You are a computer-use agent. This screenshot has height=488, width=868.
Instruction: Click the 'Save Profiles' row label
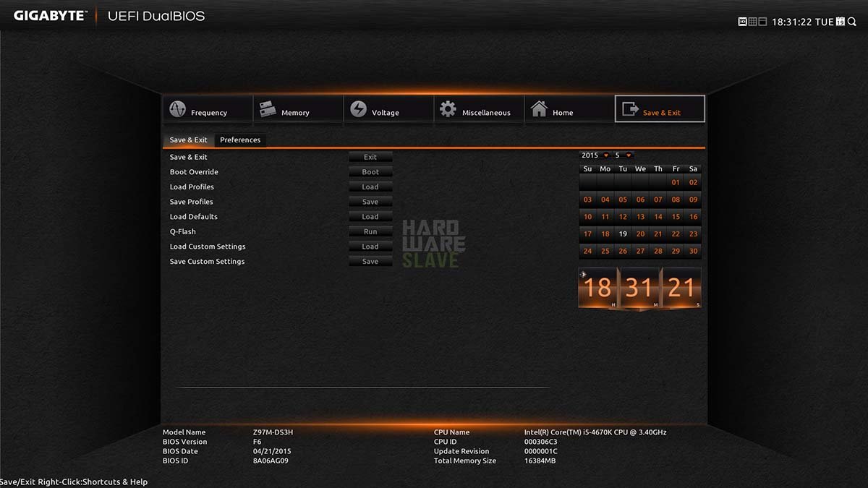tap(191, 202)
